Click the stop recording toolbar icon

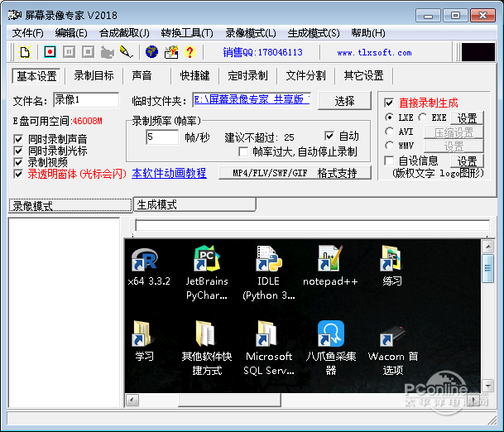pos(88,52)
